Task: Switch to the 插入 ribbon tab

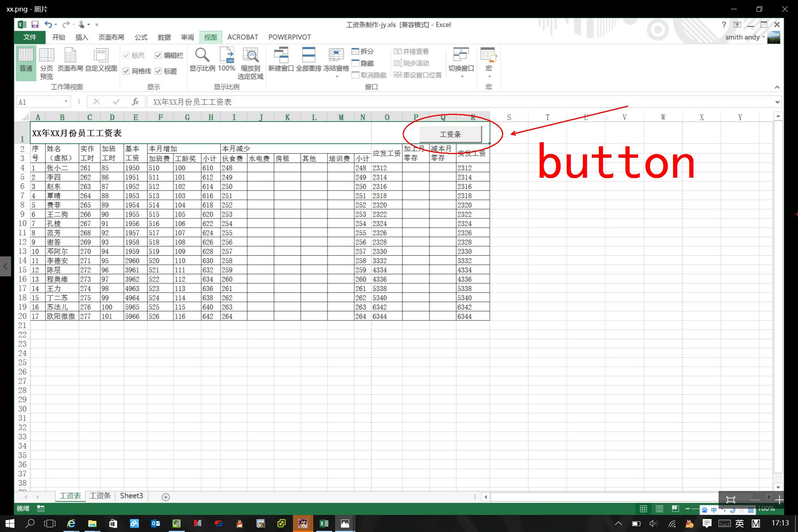Action: coord(82,37)
